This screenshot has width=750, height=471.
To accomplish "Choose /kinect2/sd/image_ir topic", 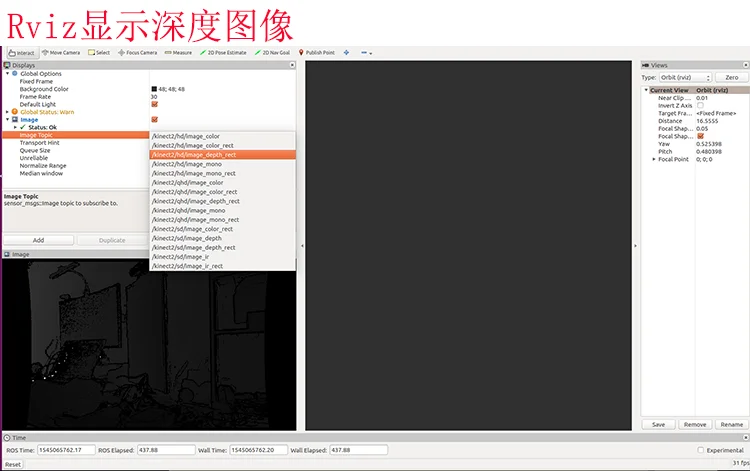I will tap(222, 257).
